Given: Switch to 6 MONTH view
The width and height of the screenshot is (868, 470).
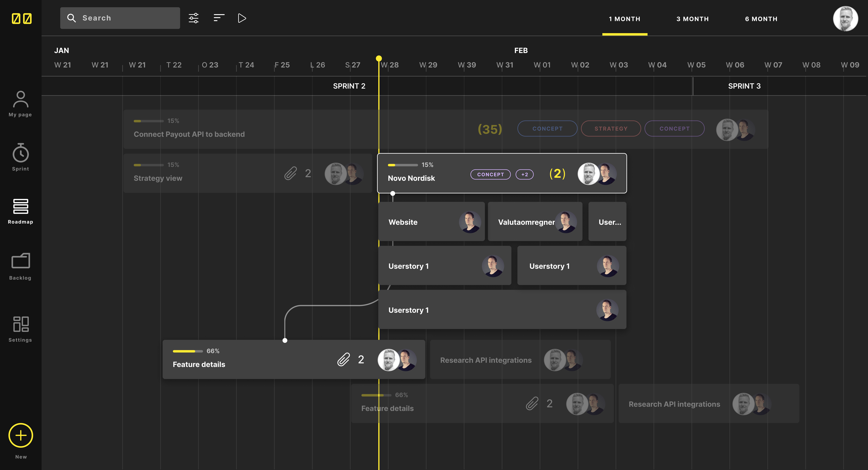Looking at the screenshot, I should [x=761, y=19].
